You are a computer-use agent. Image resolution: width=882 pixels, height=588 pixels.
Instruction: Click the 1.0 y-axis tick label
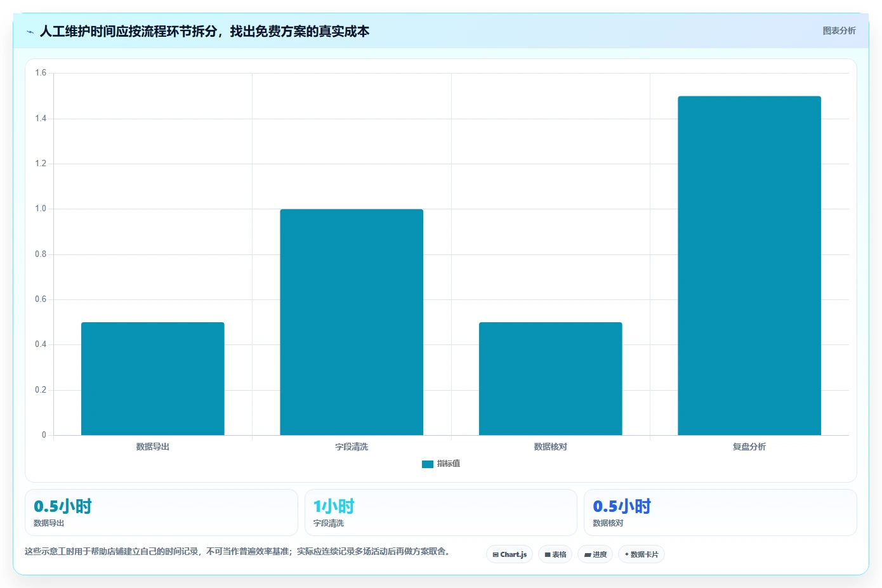pos(41,209)
